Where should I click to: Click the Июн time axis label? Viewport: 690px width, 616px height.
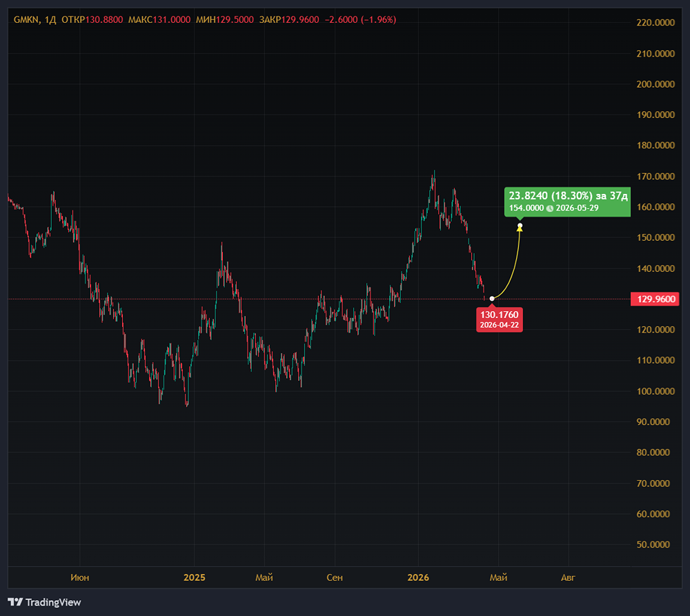point(79,578)
